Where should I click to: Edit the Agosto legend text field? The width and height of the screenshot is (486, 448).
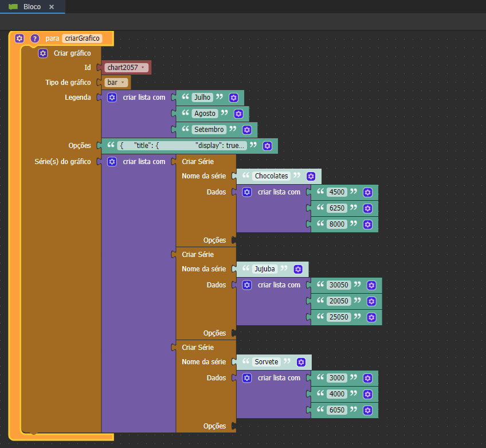tap(205, 114)
